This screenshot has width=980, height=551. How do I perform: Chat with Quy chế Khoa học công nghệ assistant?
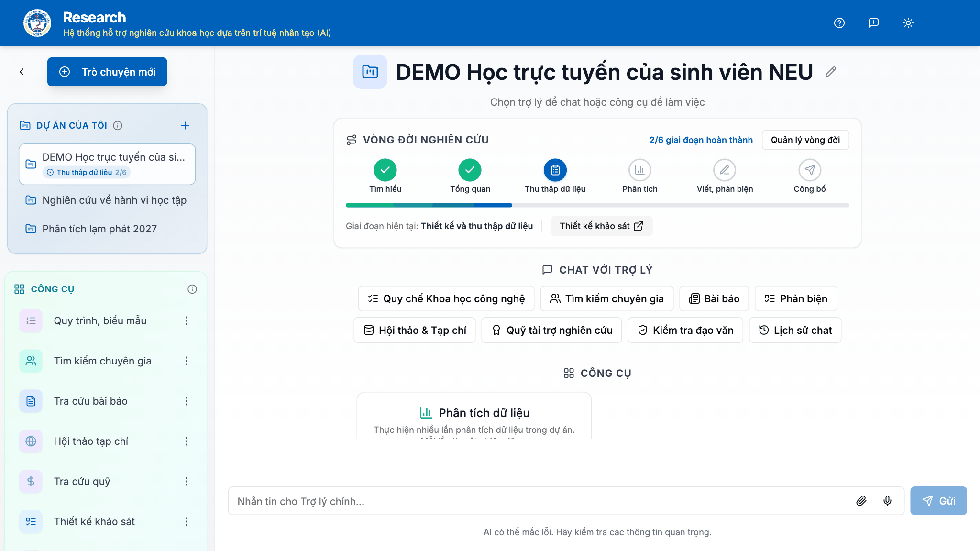point(446,298)
